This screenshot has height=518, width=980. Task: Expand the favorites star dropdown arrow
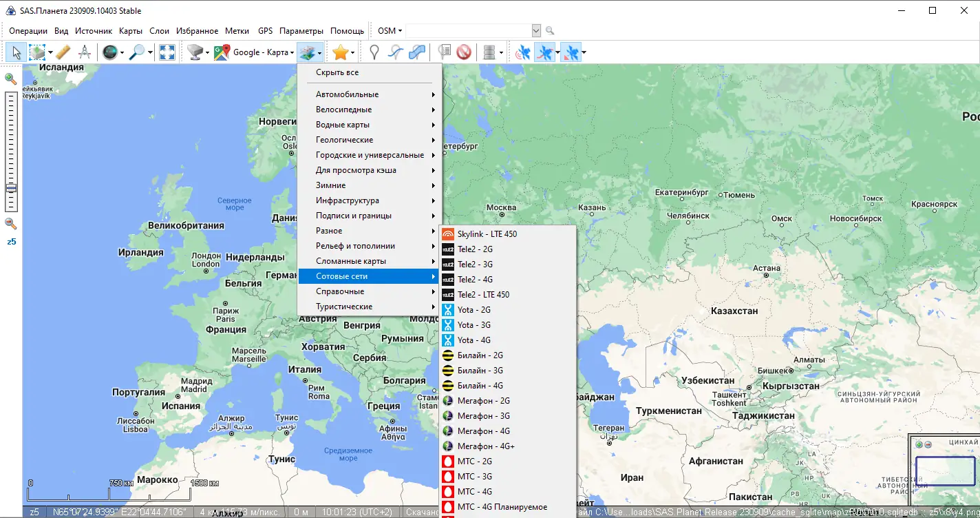(352, 52)
